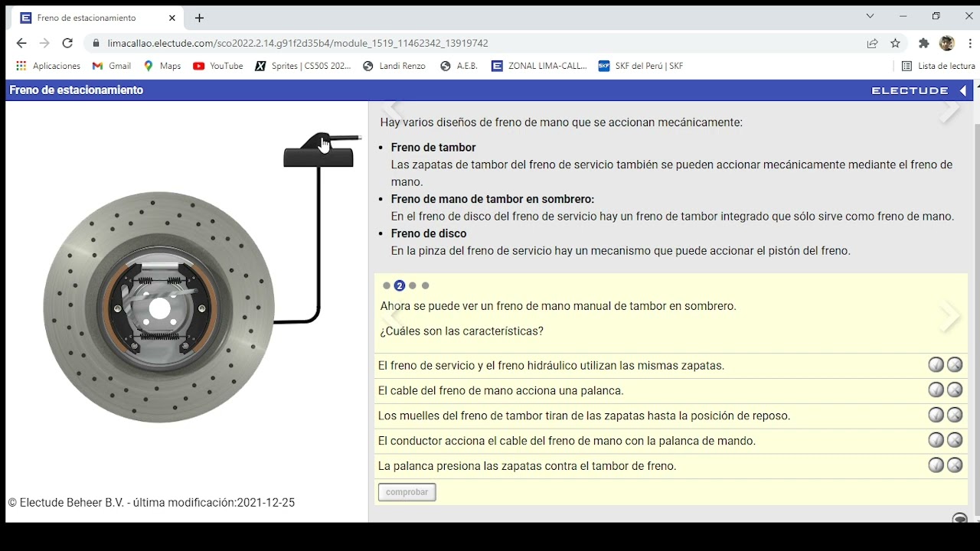Close the Freno de estacionamiento tab
Viewport: 980px width, 551px height.
coord(172,18)
